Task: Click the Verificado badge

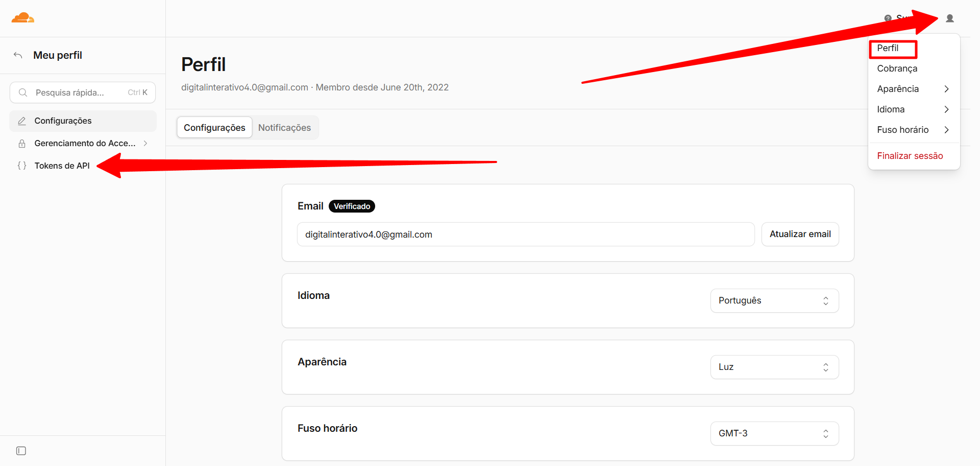Action: (352, 206)
